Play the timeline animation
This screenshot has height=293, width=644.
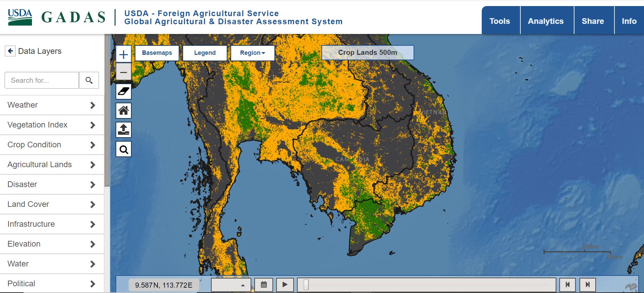point(285,285)
